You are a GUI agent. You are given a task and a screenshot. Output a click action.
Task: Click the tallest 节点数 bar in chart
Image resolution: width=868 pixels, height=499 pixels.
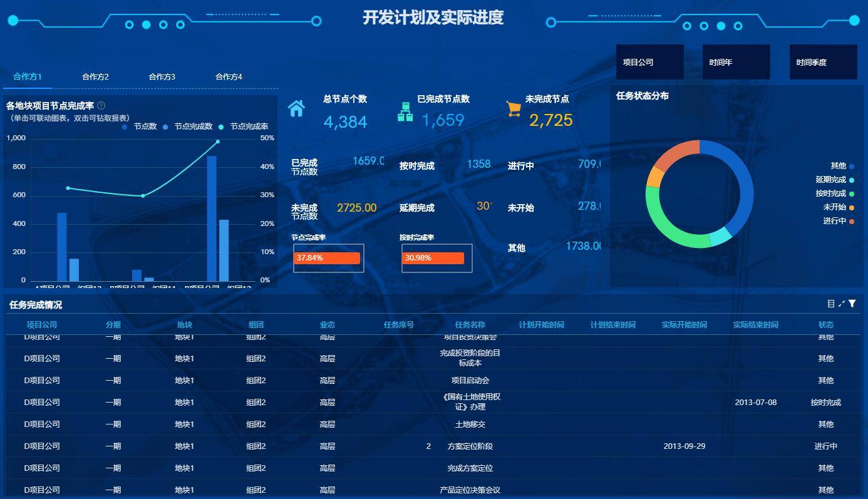pyautogui.click(x=212, y=219)
